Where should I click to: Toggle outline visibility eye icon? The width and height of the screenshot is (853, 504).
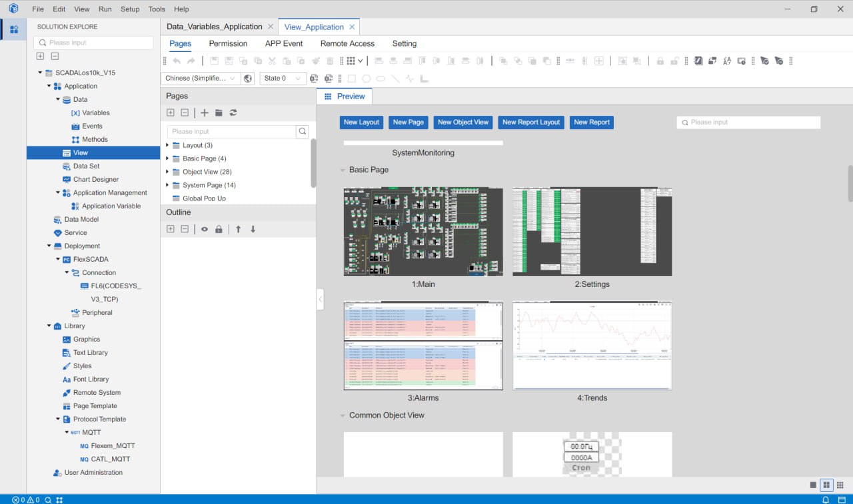[x=205, y=229]
